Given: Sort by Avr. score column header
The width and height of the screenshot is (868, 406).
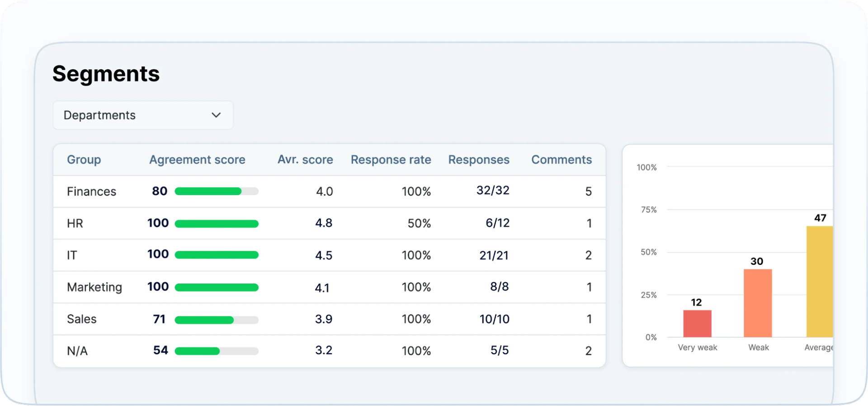Looking at the screenshot, I should (x=305, y=160).
